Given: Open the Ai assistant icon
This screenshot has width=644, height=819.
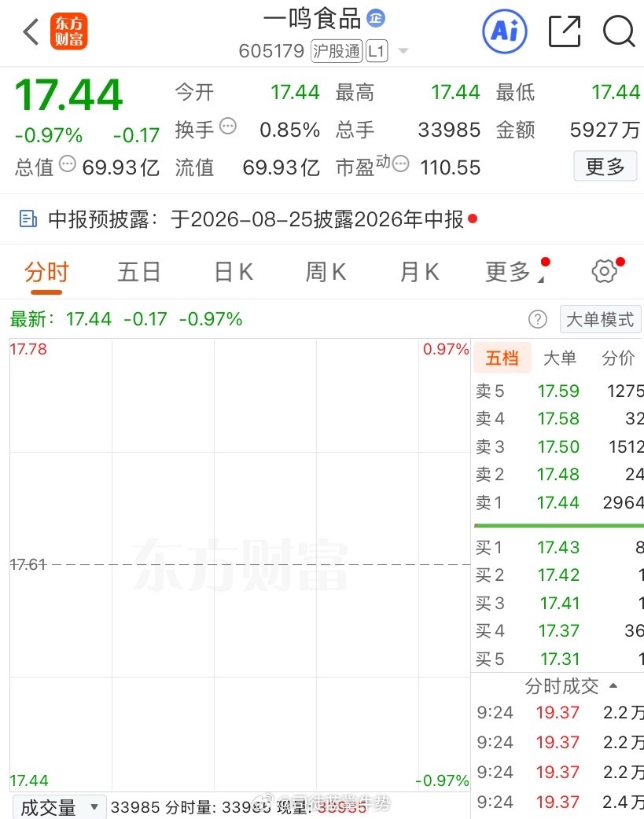Looking at the screenshot, I should (x=505, y=31).
